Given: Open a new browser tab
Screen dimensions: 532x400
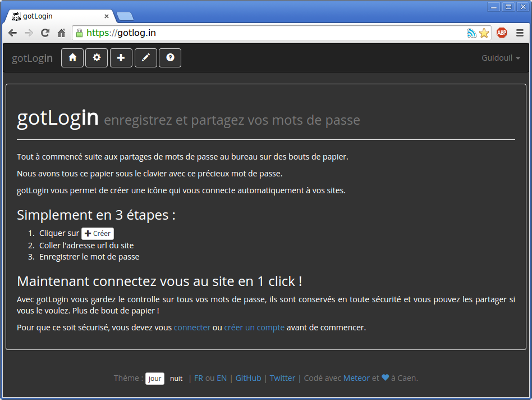Looking at the screenshot, I should [125, 16].
